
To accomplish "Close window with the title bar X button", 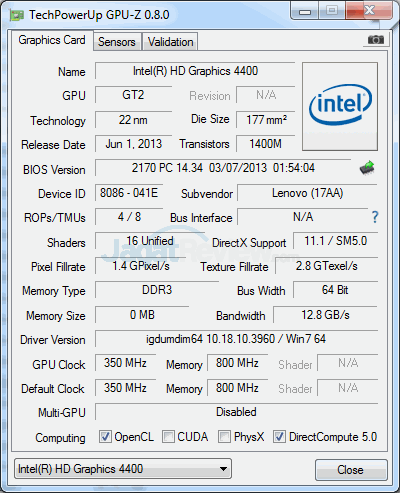I will 369,11.
